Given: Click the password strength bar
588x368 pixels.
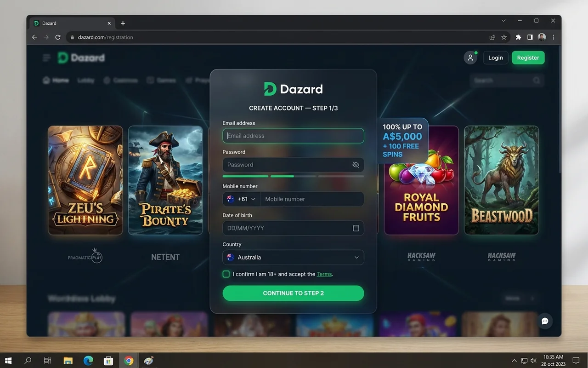Looking at the screenshot, I should click(293, 176).
